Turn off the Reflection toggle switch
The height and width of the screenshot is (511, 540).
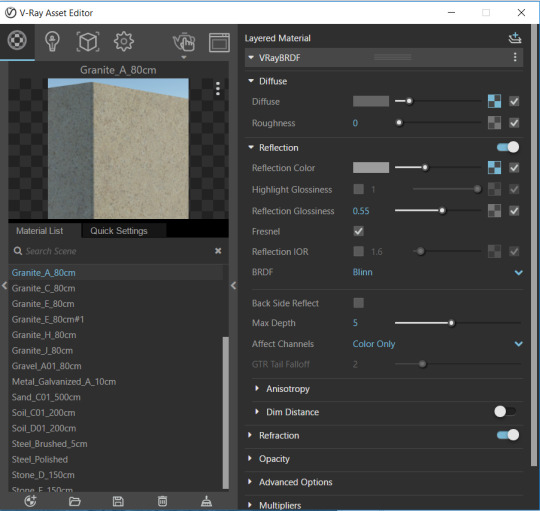(x=508, y=147)
